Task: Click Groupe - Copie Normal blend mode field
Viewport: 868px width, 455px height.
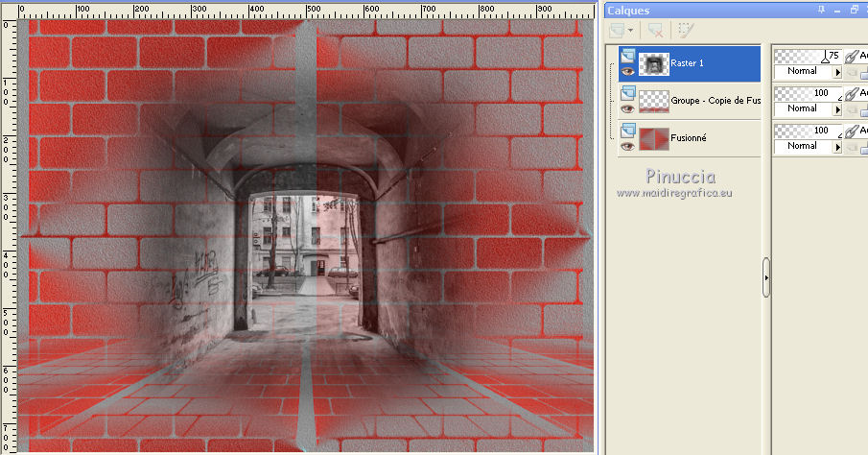Action: [x=803, y=108]
